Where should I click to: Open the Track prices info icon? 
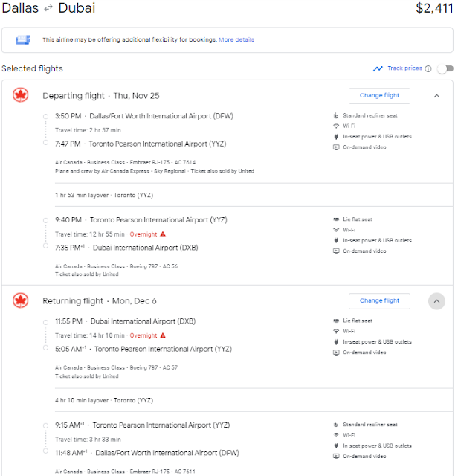pos(428,68)
